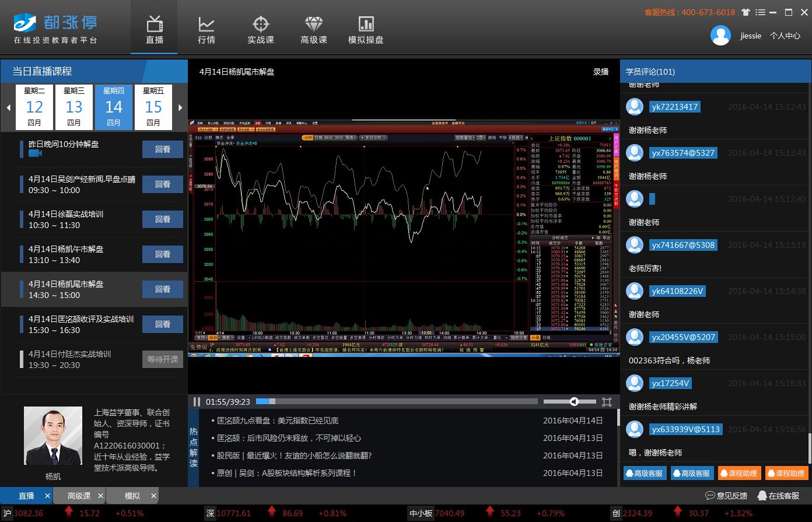Toggle fullscreen video mode

tap(607, 402)
